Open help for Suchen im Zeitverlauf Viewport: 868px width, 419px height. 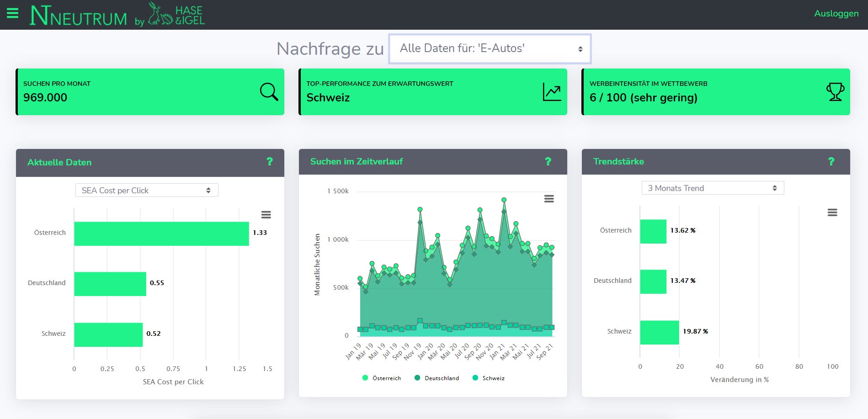pos(548,161)
